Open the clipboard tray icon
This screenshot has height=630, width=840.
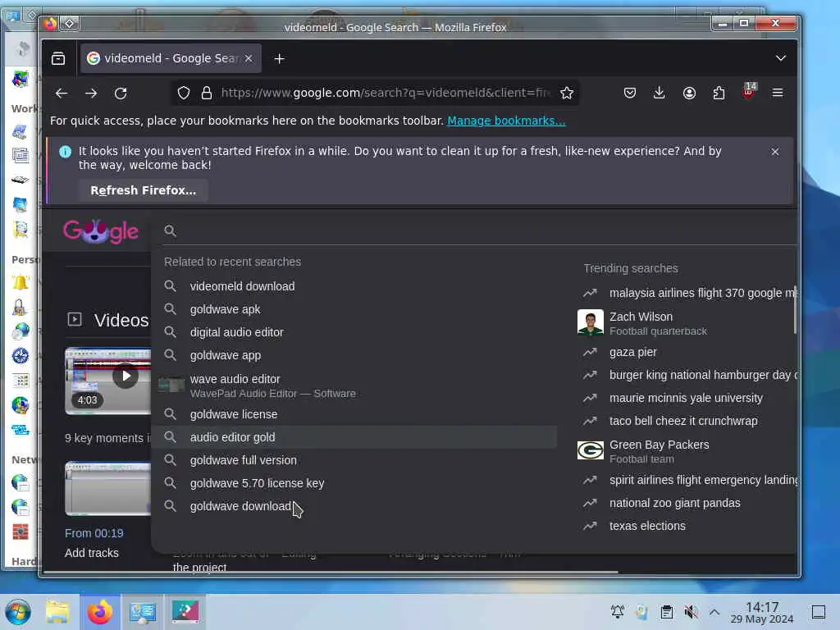coord(666,612)
